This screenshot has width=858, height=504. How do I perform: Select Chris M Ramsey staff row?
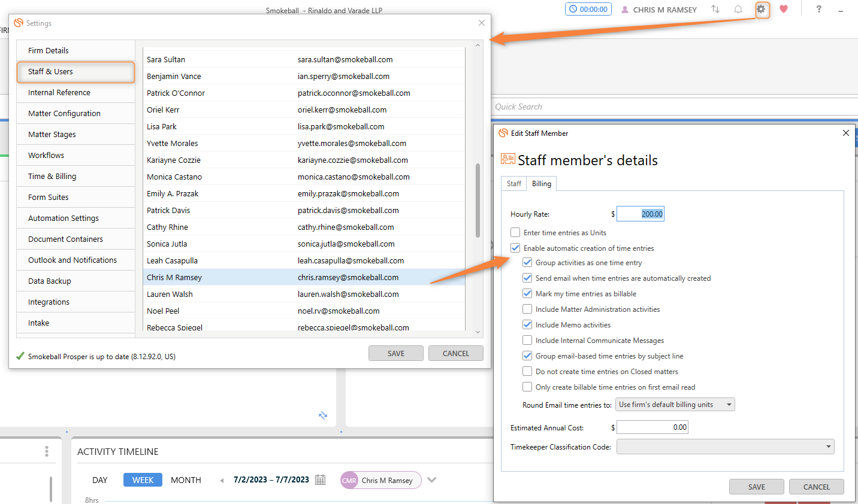click(304, 277)
